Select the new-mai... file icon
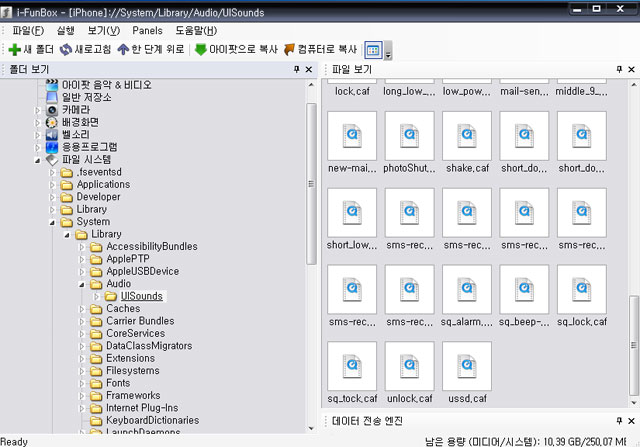 click(352, 136)
